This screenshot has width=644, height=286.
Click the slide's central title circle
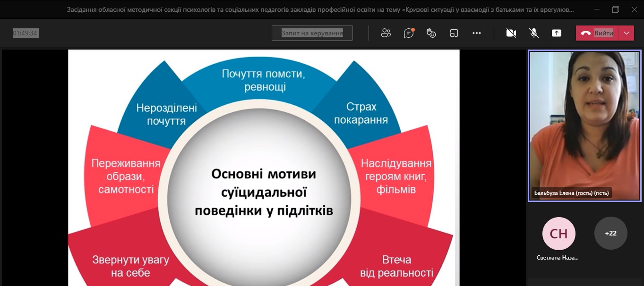pos(264,193)
